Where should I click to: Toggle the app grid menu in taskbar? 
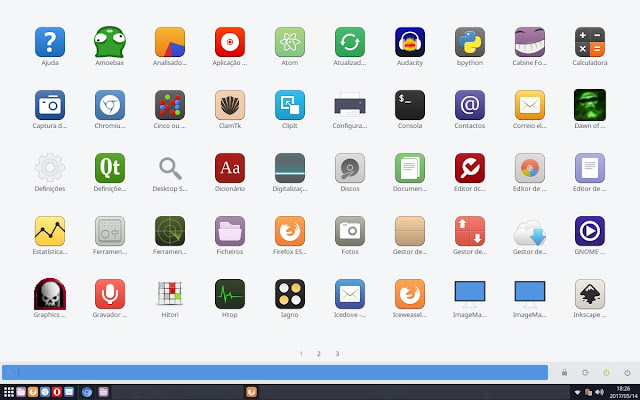point(9,392)
